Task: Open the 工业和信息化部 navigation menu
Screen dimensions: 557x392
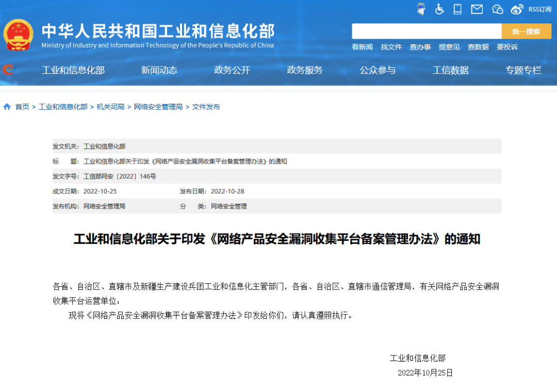Action: [x=73, y=70]
